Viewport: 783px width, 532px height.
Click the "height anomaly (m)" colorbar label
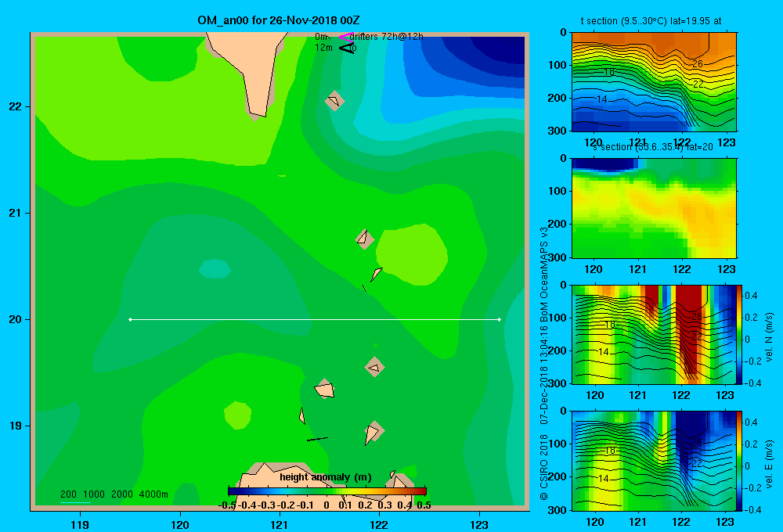326,477
